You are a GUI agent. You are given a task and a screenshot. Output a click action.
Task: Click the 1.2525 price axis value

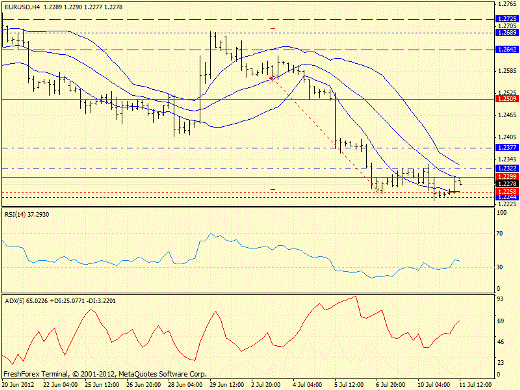[x=507, y=92]
